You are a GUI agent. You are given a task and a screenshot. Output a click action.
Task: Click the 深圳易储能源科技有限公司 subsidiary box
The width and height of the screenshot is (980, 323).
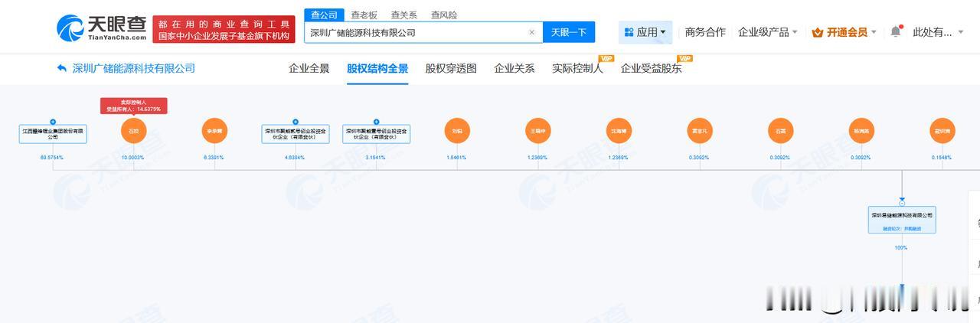click(902, 220)
